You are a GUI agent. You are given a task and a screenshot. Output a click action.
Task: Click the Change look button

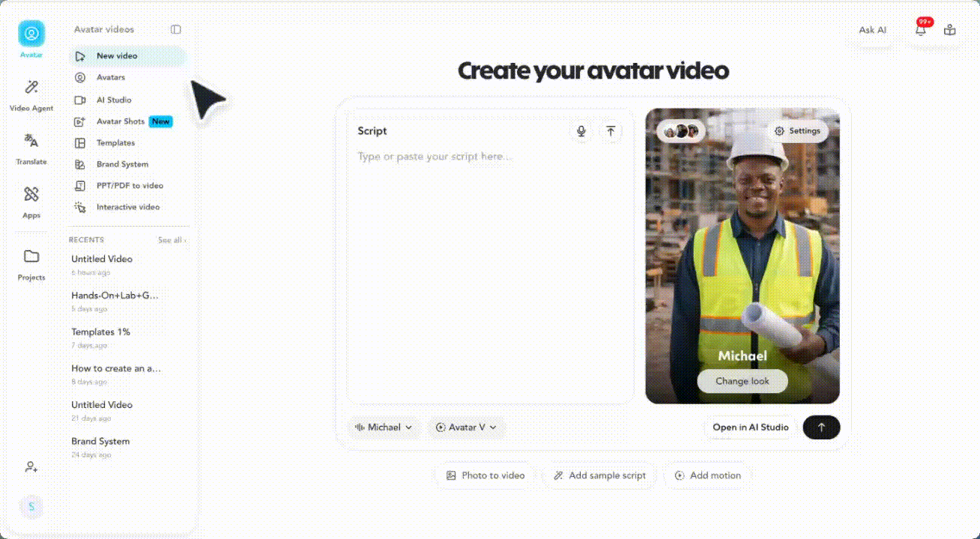(742, 381)
